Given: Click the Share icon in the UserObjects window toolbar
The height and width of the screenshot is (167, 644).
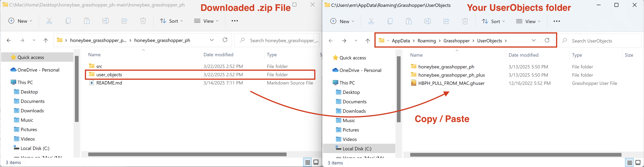Looking at the screenshot, I should click(446, 21).
